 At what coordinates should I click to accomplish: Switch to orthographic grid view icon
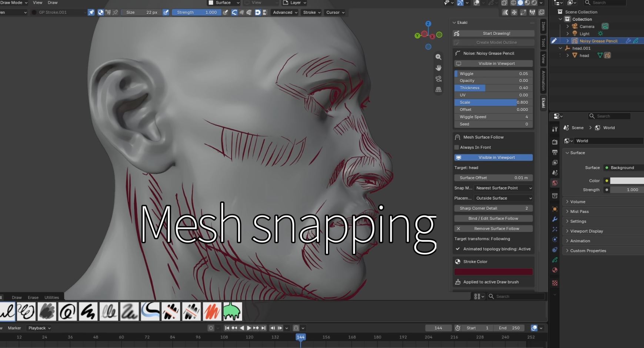(x=438, y=90)
